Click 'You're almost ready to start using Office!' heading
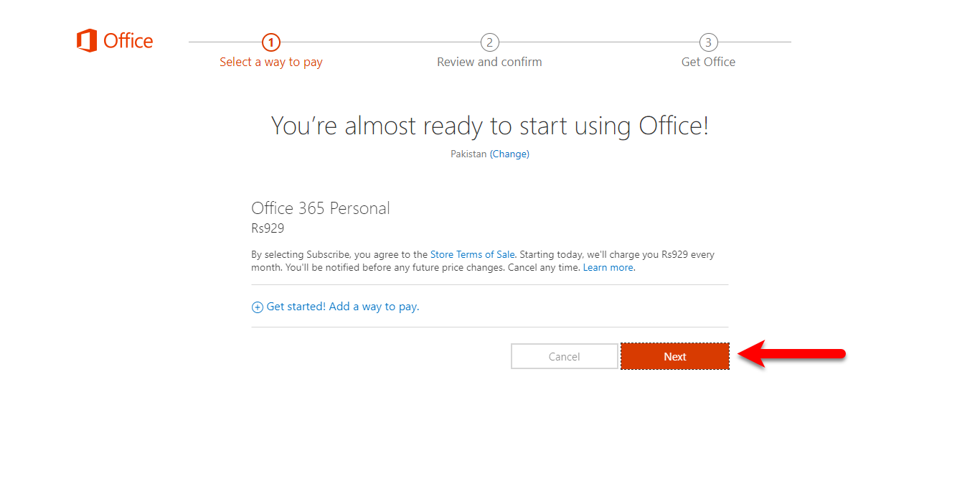The width and height of the screenshot is (980, 479). tap(490, 126)
